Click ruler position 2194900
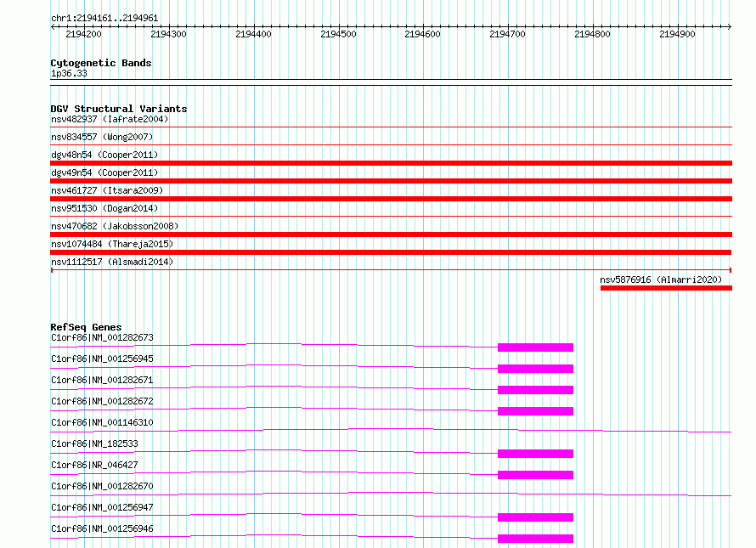This screenshot has width=756, height=548. [x=677, y=34]
